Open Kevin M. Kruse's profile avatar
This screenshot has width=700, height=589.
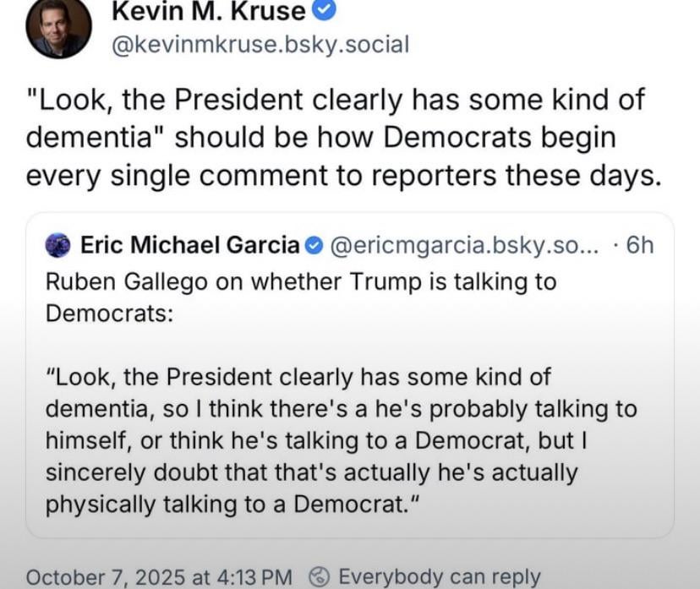point(58,25)
